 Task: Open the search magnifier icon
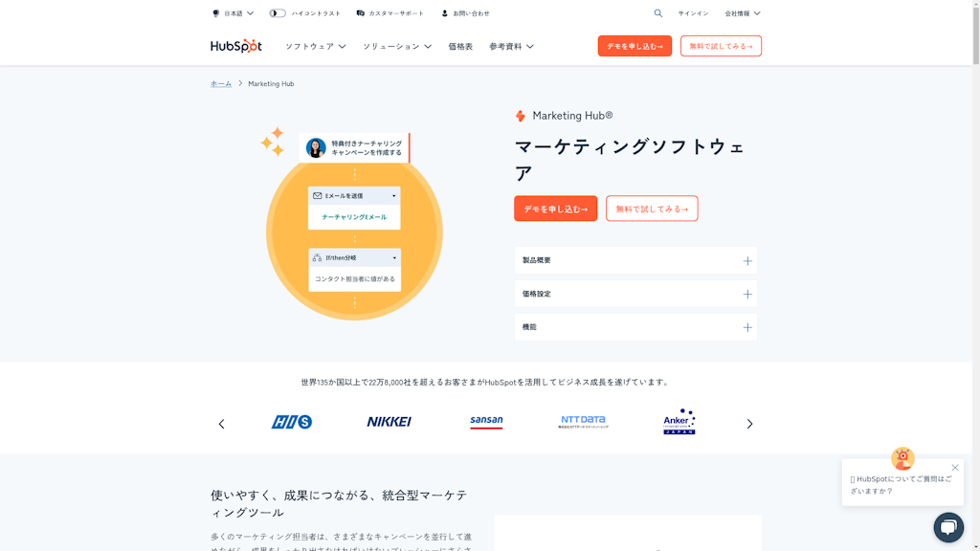pyautogui.click(x=658, y=13)
